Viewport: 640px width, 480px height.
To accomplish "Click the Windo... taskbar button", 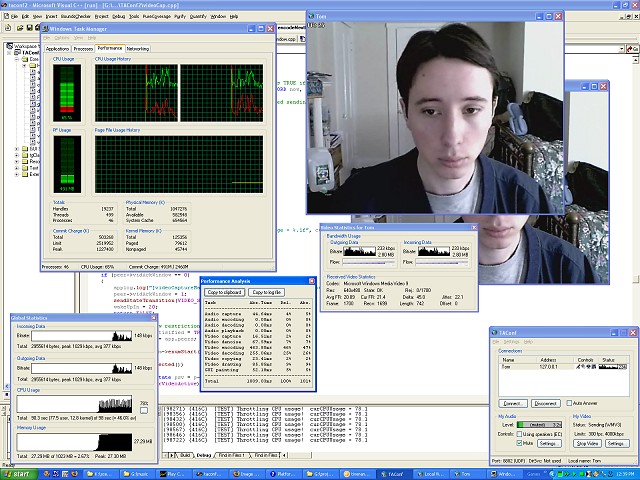I will (506, 474).
